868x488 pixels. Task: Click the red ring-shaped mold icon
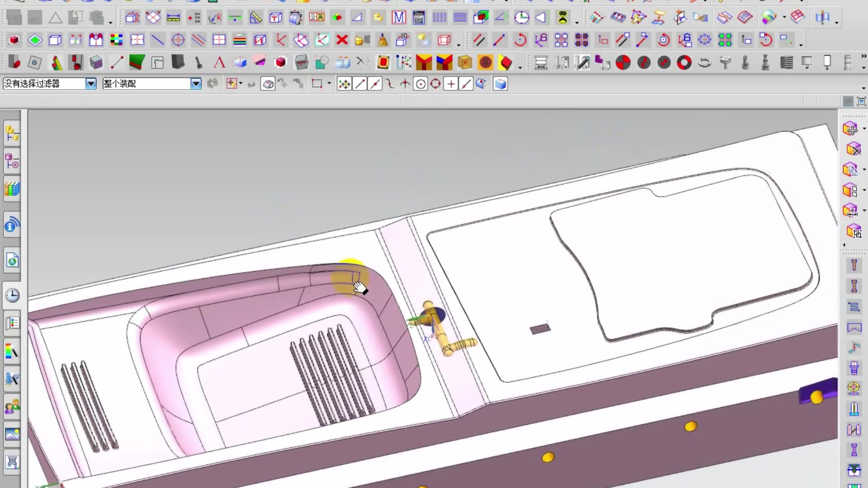click(684, 62)
